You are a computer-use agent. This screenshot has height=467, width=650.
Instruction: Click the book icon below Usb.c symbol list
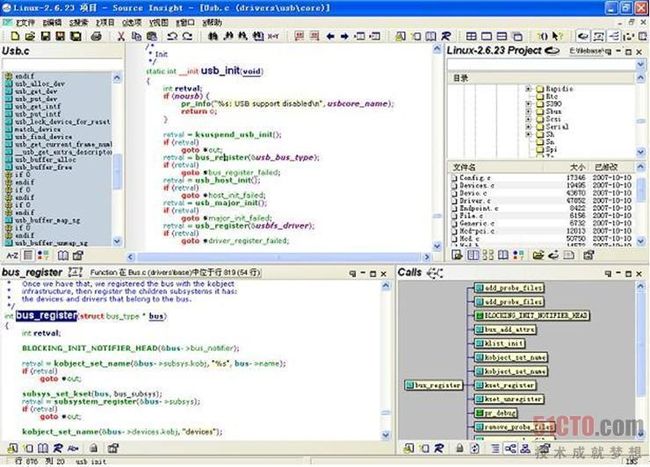point(63,255)
